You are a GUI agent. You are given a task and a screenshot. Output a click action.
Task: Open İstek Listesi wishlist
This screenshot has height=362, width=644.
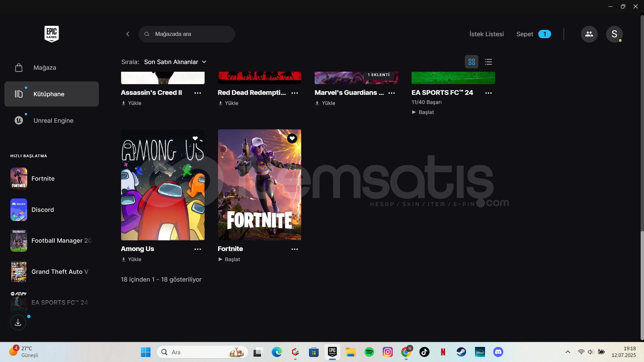point(486,34)
